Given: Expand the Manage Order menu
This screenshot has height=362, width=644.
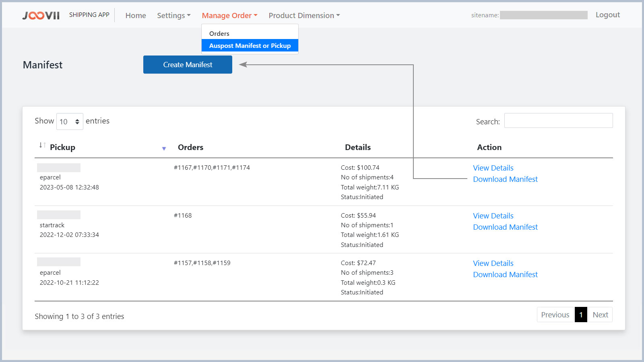Looking at the screenshot, I should pos(229,15).
